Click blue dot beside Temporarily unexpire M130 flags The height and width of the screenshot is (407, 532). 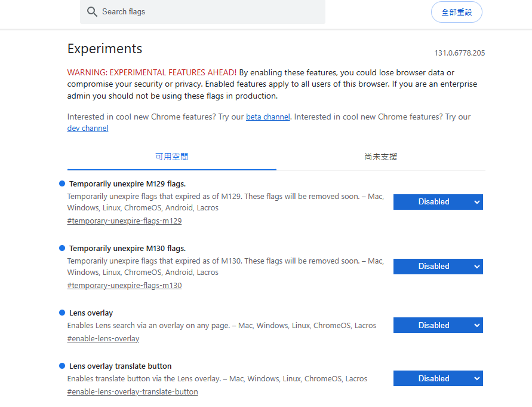pyautogui.click(x=62, y=248)
